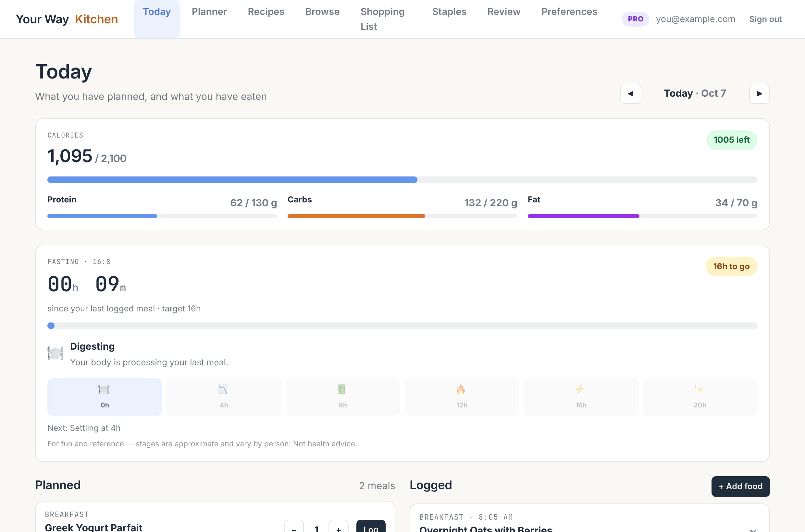The width and height of the screenshot is (805, 532).
Task: Increase Greek Yogurt Parfait servings
Action: pyautogui.click(x=338, y=526)
